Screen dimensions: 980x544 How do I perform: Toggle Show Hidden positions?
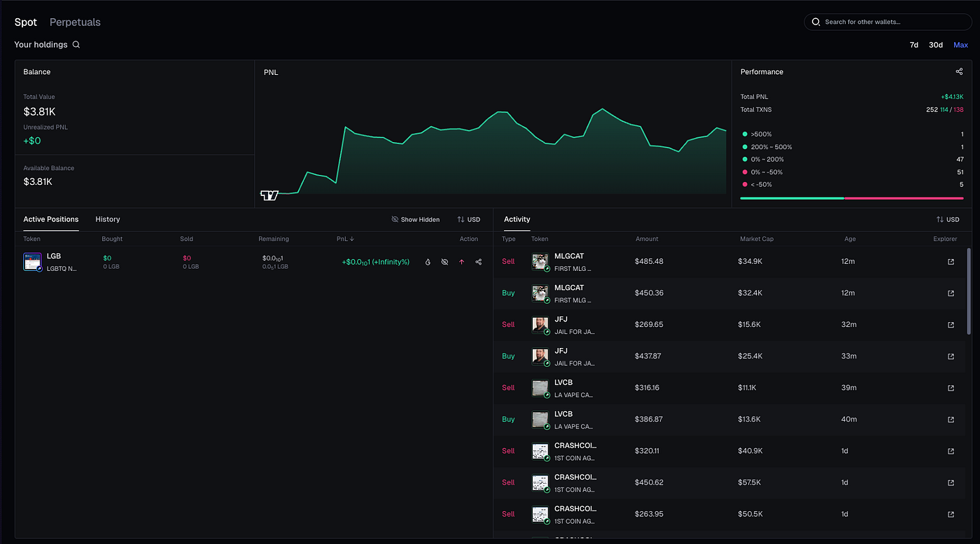tap(416, 219)
